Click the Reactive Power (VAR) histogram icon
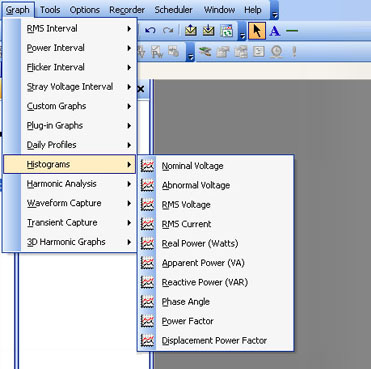Screen dimensions: 371x369 [x=147, y=282]
